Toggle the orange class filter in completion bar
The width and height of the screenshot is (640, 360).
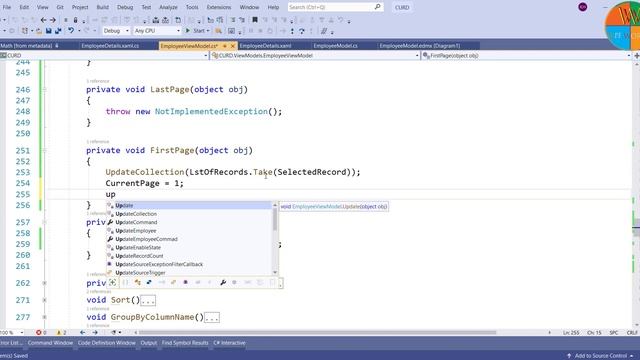pyautogui.click(x=138, y=282)
